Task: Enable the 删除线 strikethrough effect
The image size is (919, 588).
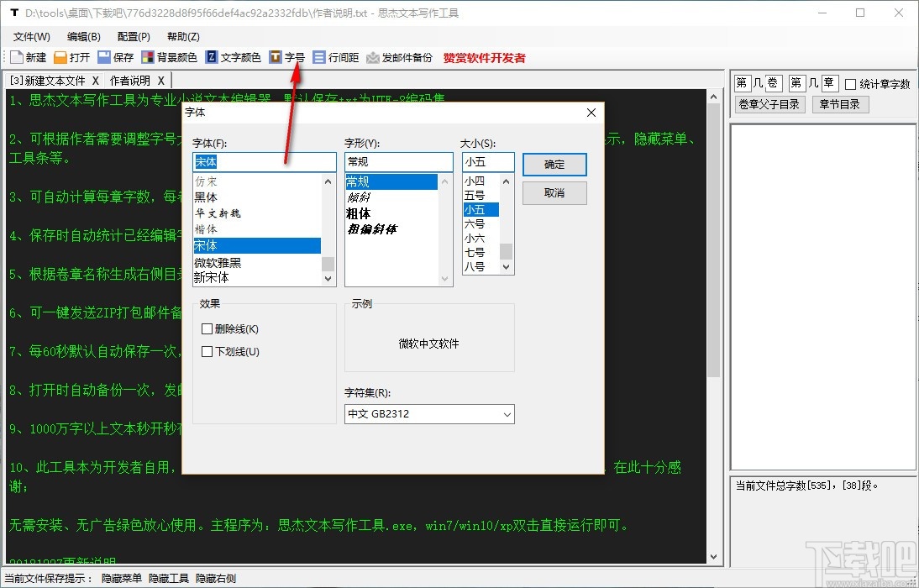Action: coord(206,328)
